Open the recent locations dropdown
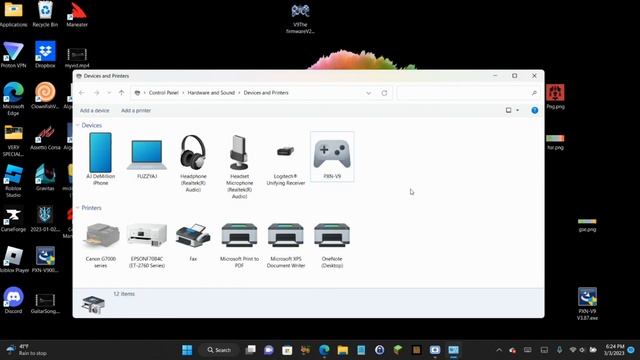 click(109, 93)
